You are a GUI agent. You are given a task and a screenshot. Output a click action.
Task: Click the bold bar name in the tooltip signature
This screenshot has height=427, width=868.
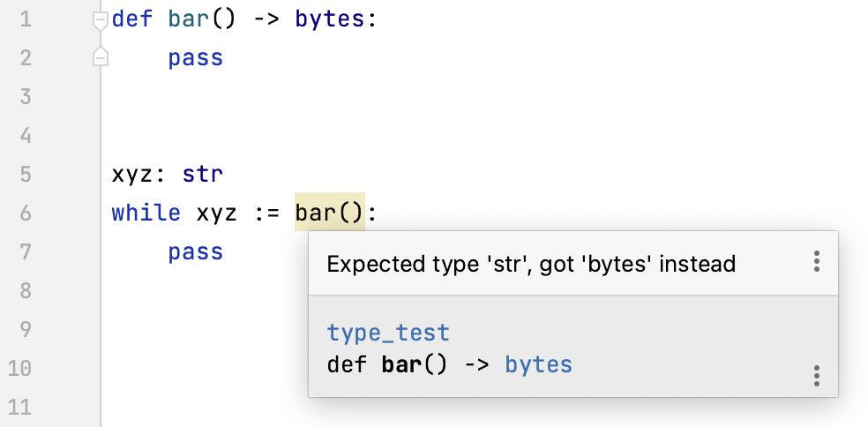(402, 364)
